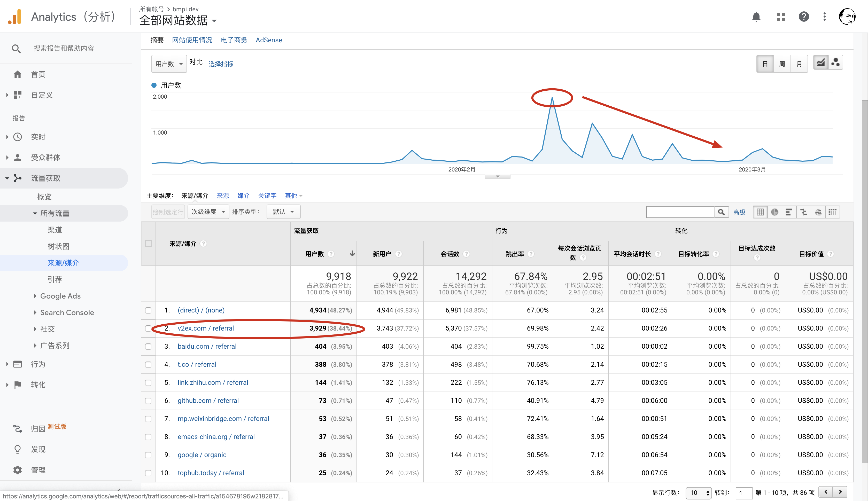Open the 次级维度 dropdown

[208, 212]
